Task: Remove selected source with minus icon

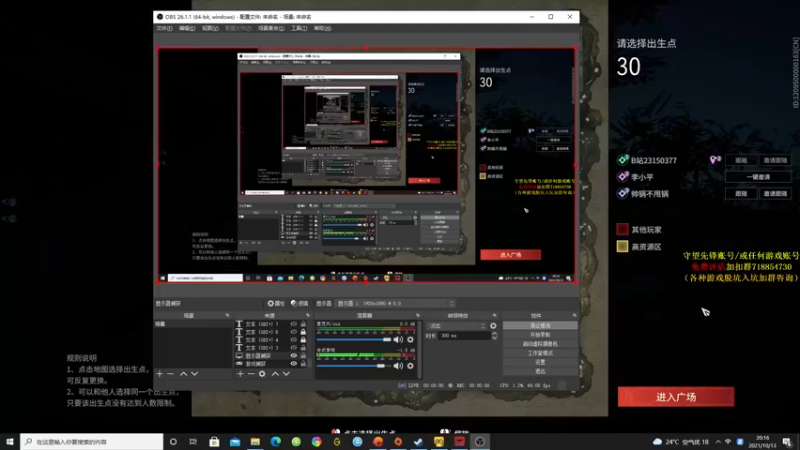Action: (251, 374)
